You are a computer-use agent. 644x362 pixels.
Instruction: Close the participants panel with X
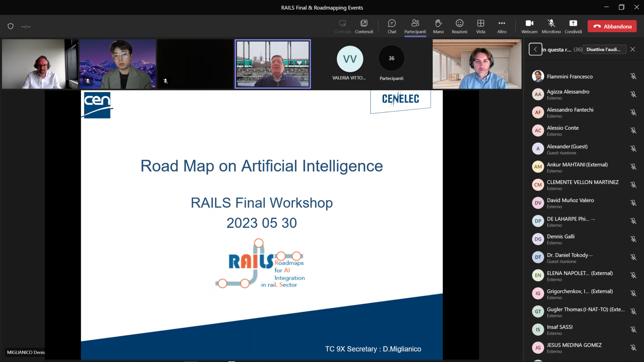coord(633,49)
